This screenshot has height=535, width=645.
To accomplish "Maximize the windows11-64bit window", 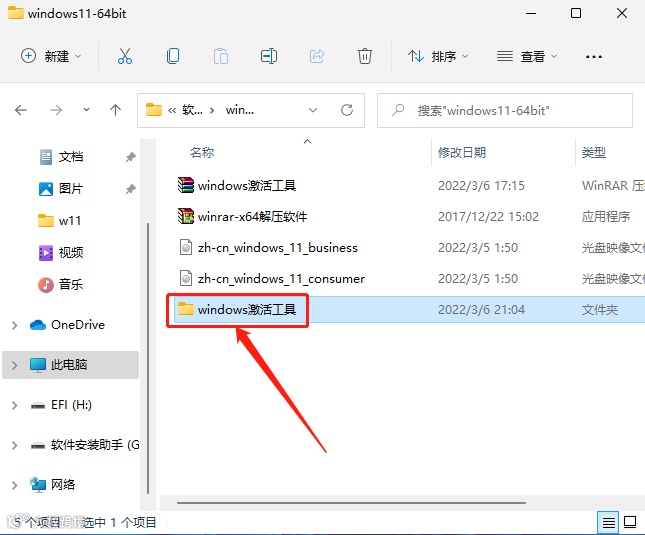I will [x=576, y=13].
